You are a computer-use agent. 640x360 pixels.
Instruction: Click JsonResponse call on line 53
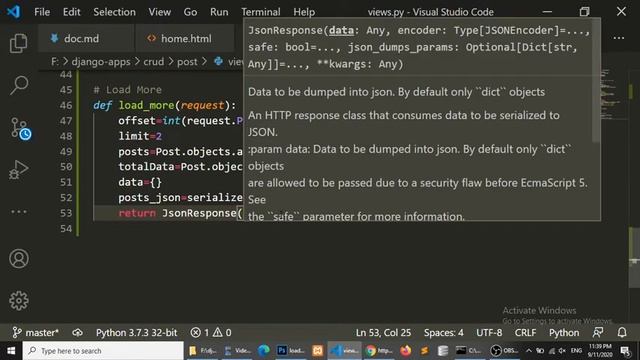pos(199,213)
